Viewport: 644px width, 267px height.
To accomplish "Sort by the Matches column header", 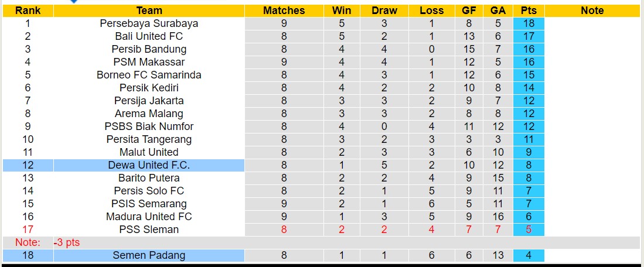I will click(x=284, y=11).
